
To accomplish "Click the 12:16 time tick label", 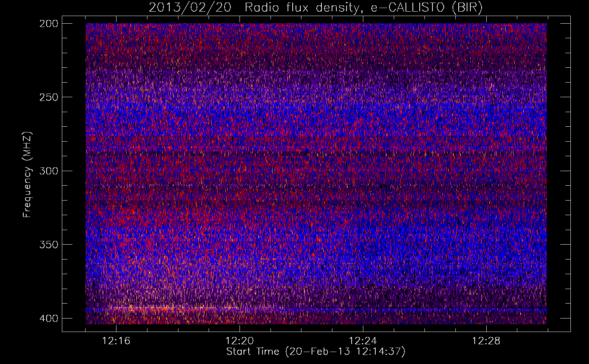I will tap(116, 341).
